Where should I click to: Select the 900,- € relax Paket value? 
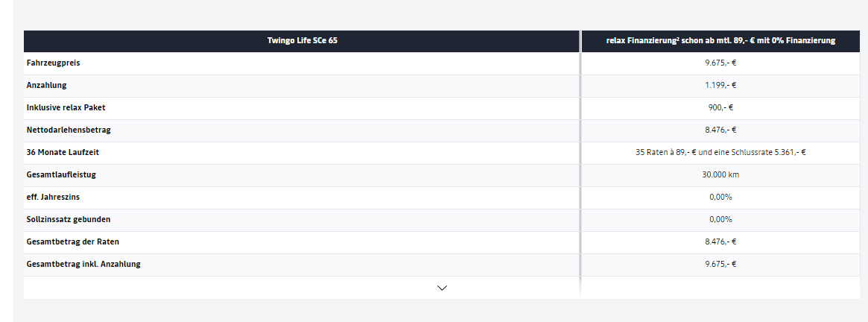[720, 107]
